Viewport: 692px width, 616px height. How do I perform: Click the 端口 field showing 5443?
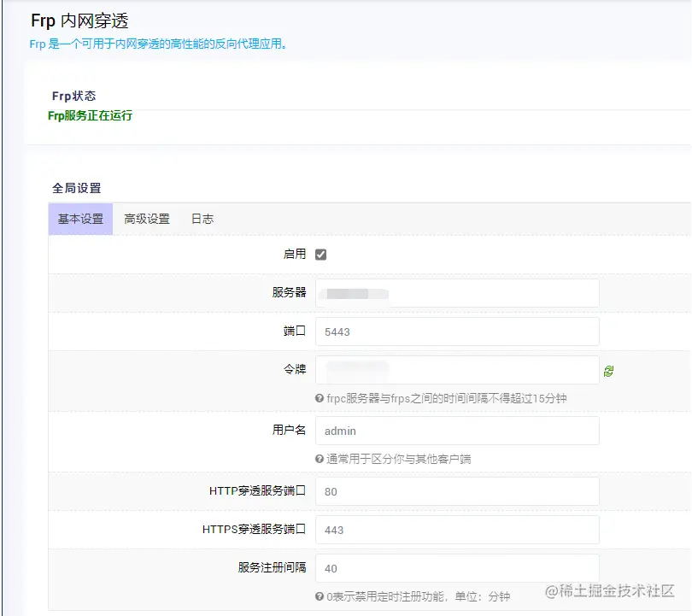pos(457,331)
